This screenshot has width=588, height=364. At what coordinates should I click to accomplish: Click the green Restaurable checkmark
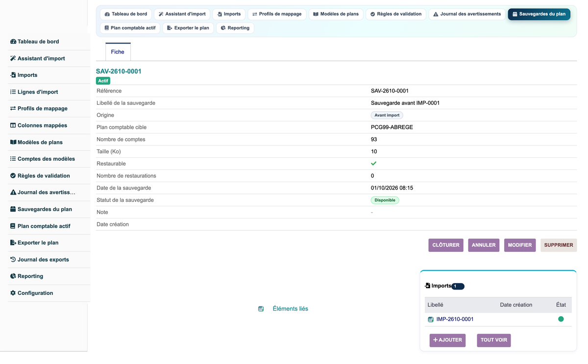(x=374, y=164)
